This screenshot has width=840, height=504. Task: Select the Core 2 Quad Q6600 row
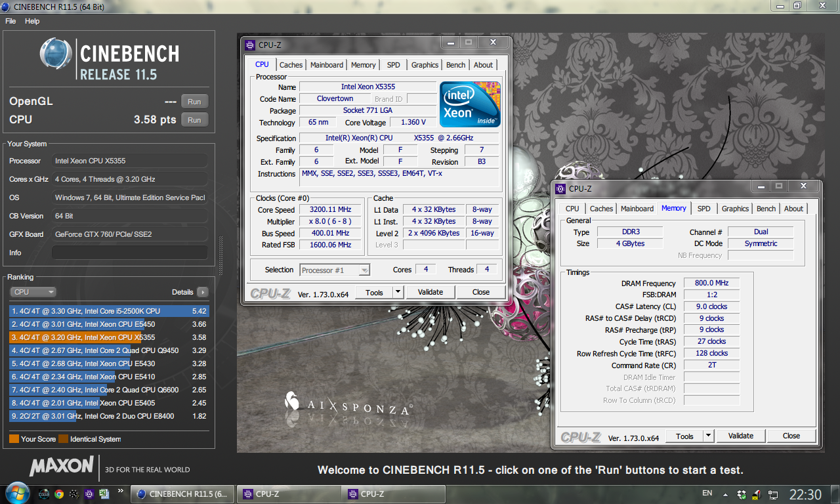tap(109, 390)
